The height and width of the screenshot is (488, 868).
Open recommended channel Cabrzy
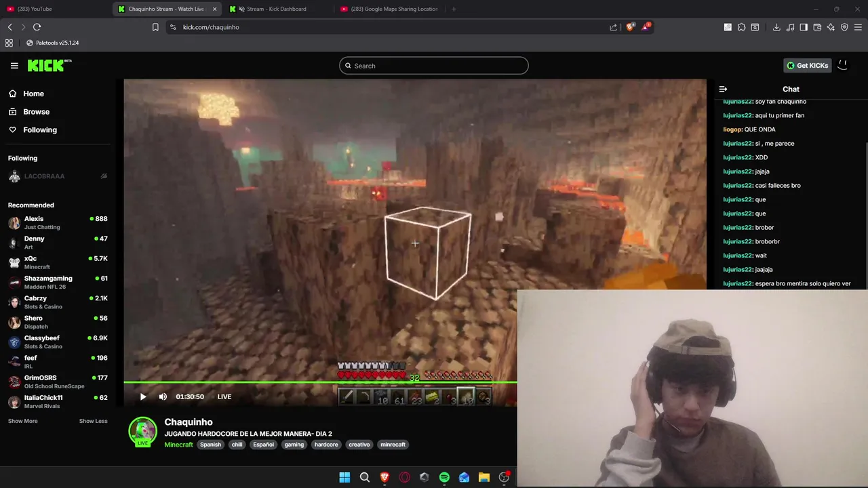click(58, 302)
